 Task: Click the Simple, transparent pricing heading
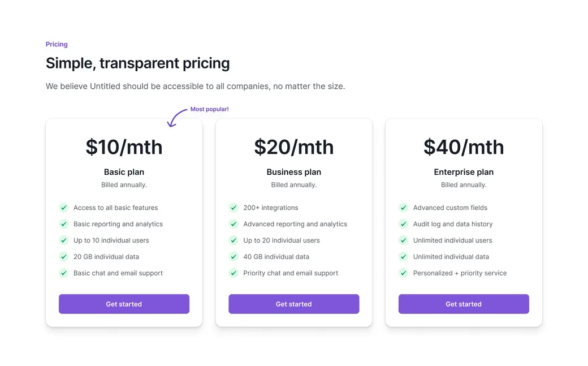pyautogui.click(x=137, y=63)
